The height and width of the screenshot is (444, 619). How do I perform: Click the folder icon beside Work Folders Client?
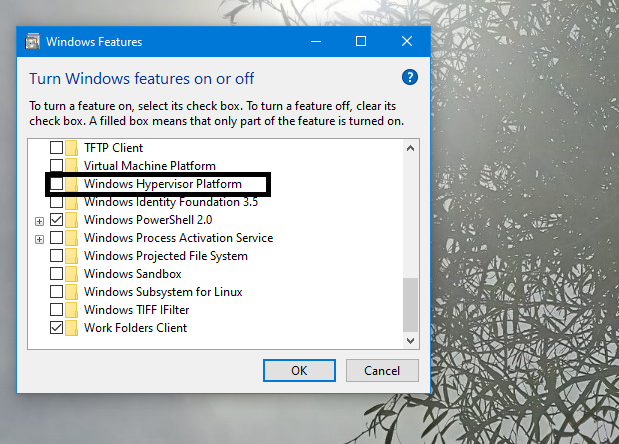coord(71,328)
